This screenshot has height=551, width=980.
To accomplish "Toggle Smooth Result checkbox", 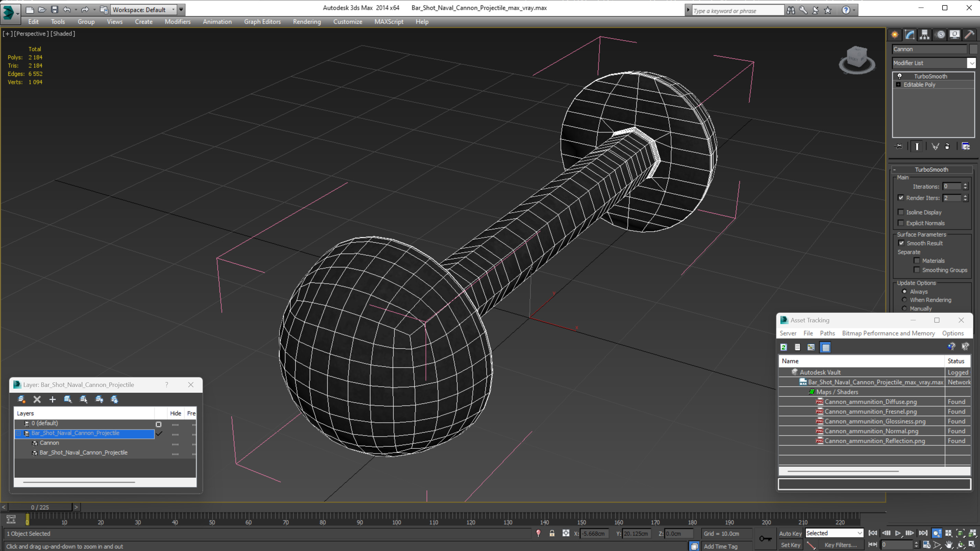I will pyautogui.click(x=901, y=243).
